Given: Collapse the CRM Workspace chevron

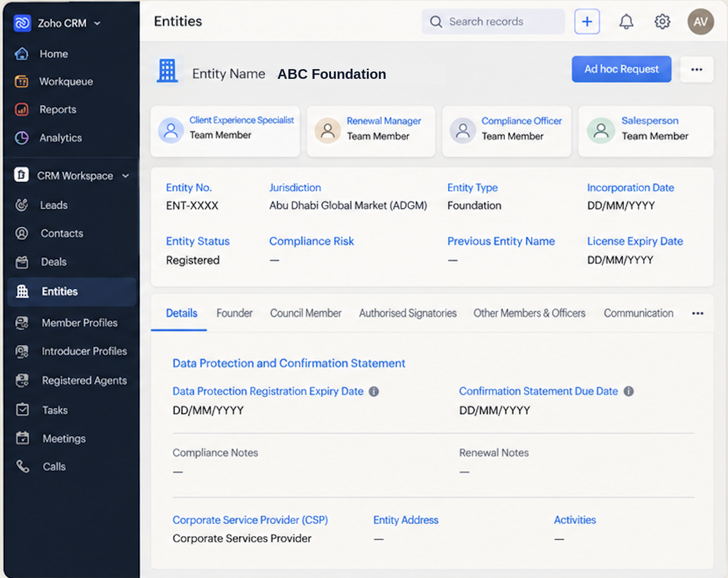Looking at the screenshot, I should coord(126,176).
